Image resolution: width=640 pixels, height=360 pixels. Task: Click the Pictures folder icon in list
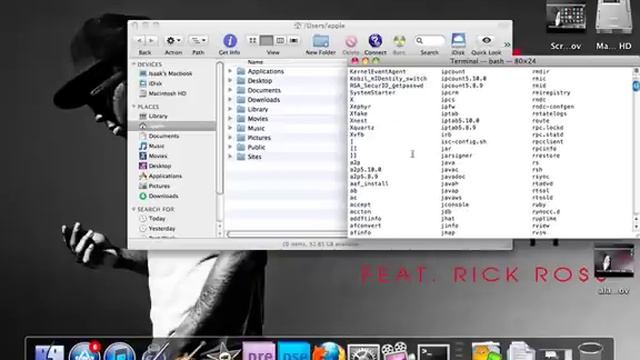[241, 138]
